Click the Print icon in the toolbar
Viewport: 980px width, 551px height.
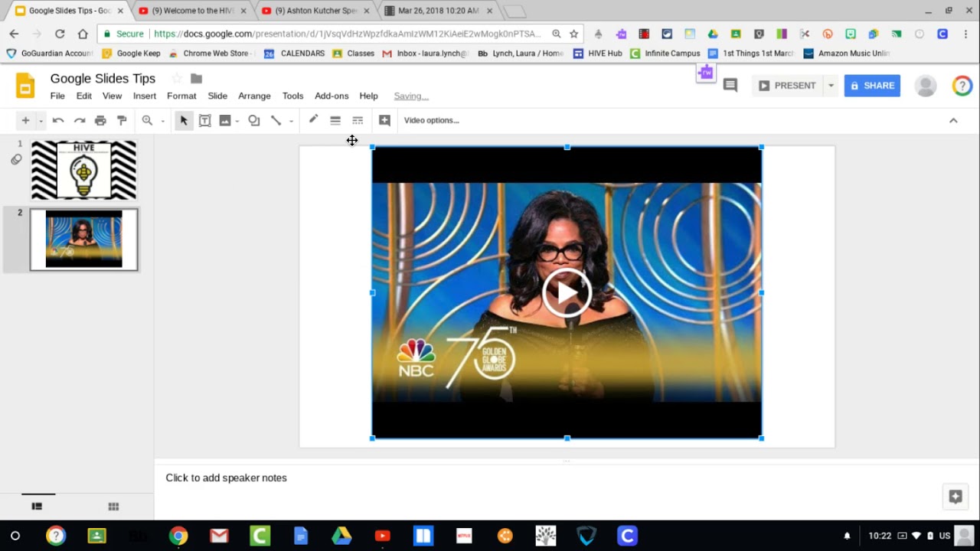(x=100, y=120)
